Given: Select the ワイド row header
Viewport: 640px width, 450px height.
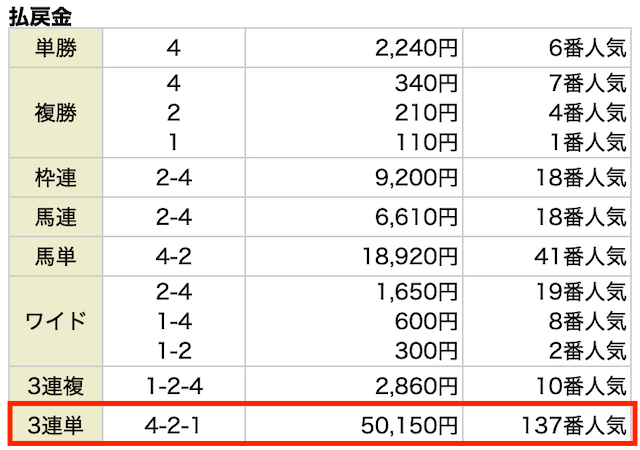Looking at the screenshot, I should 56,321.
